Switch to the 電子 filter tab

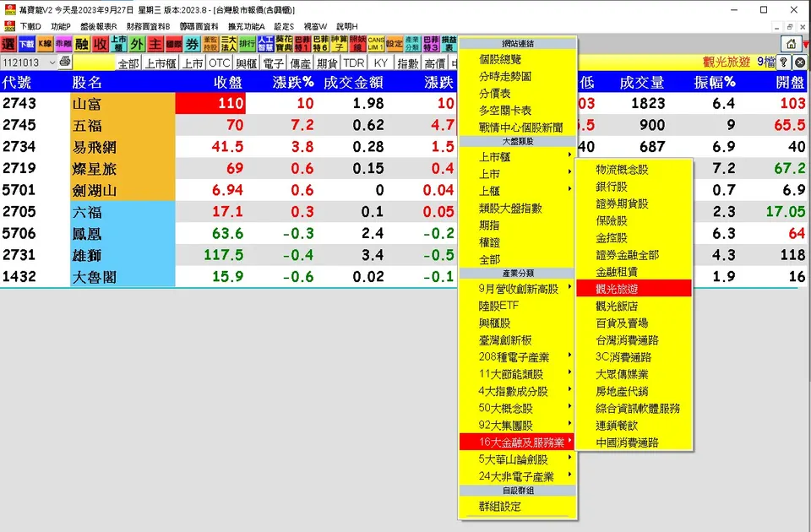(273, 63)
